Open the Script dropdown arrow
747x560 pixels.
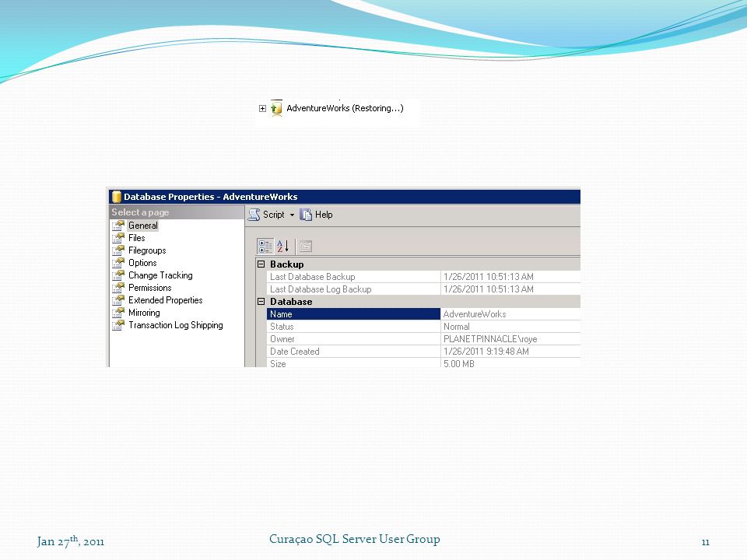pos(292,215)
